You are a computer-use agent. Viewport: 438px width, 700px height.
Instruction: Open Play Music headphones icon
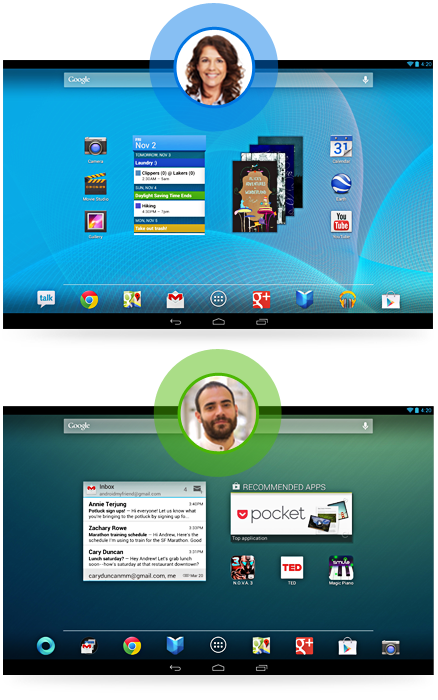[347, 300]
